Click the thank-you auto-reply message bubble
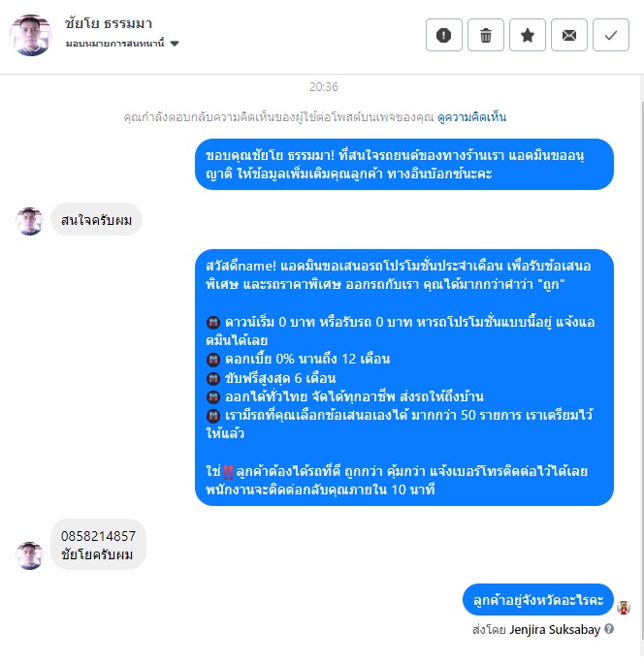 404,165
